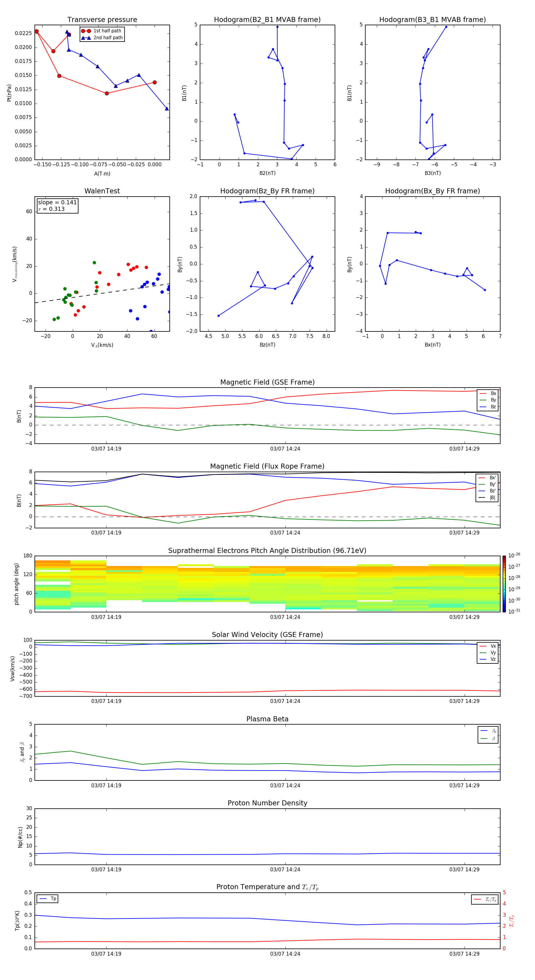Screen dimensions: 535x980
Task: Click the "Proton Number Density" title
Action: point(267,803)
